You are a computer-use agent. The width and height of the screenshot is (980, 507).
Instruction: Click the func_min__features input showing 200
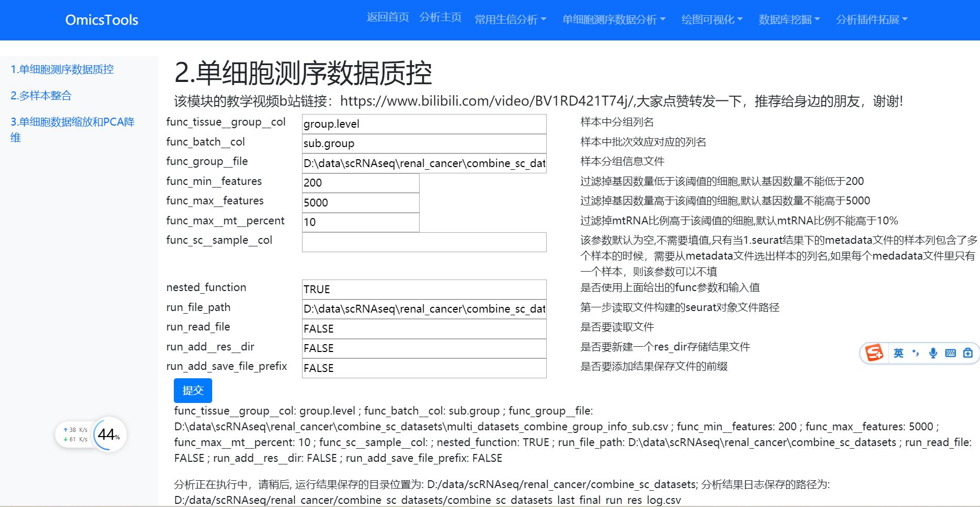361,183
